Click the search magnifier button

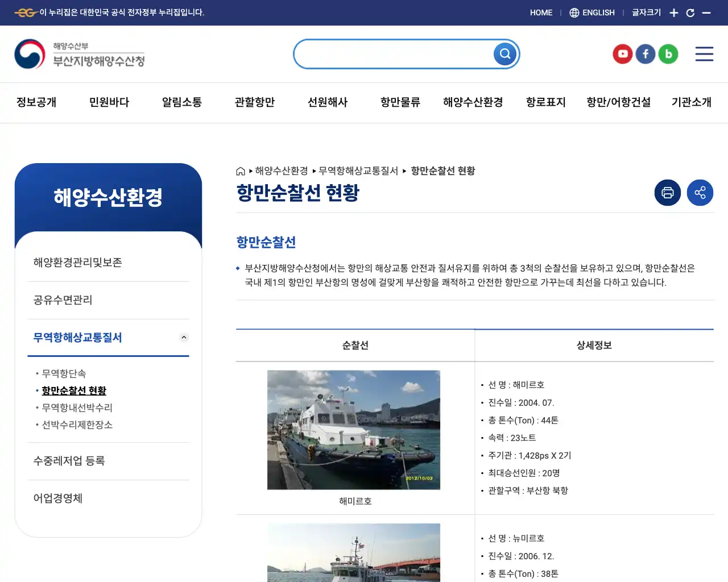tap(505, 54)
